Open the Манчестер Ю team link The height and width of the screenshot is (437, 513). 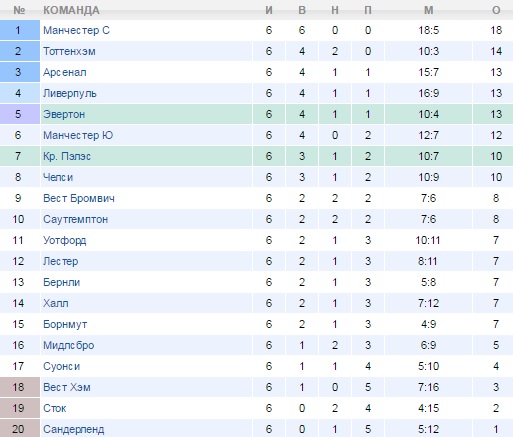click(78, 135)
